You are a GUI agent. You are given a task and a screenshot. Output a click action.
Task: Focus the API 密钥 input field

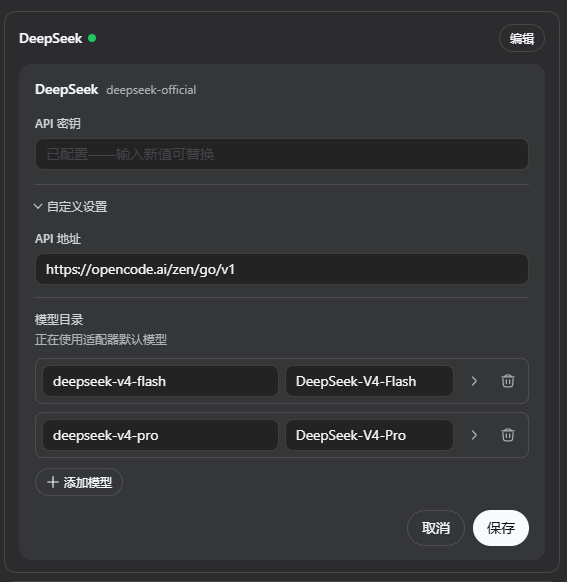[x=282, y=154]
